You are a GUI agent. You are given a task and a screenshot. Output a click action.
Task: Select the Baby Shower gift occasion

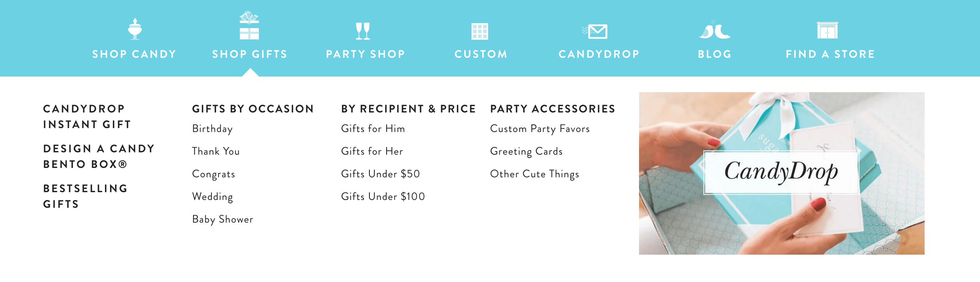pos(223,220)
